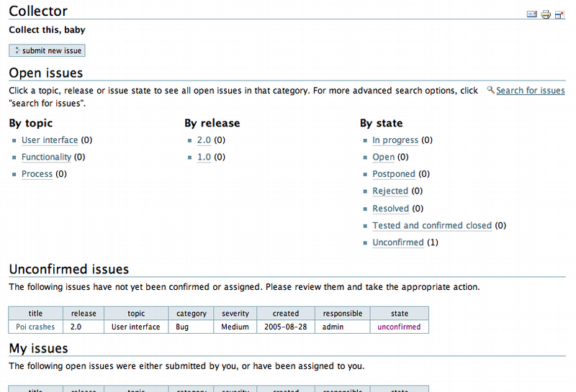
Task: Open the Process topic link
Action: (37, 174)
